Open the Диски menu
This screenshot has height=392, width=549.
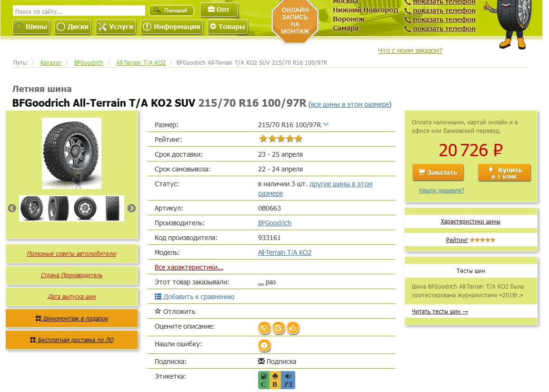tap(73, 27)
